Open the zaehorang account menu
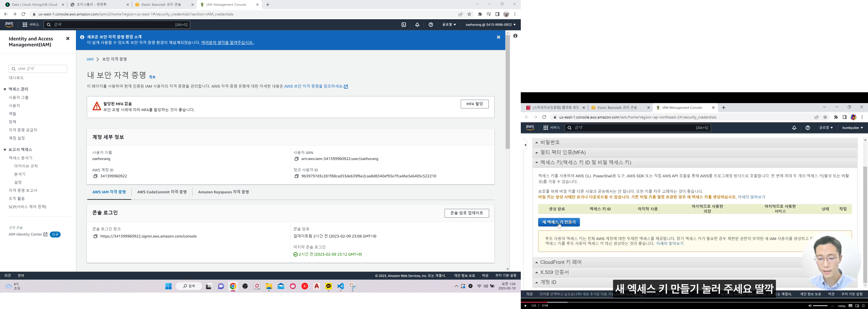The image size is (868, 309). pyautogui.click(x=490, y=25)
